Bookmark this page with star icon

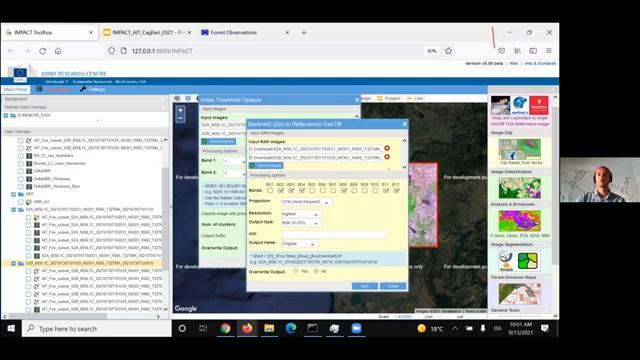(449, 51)
